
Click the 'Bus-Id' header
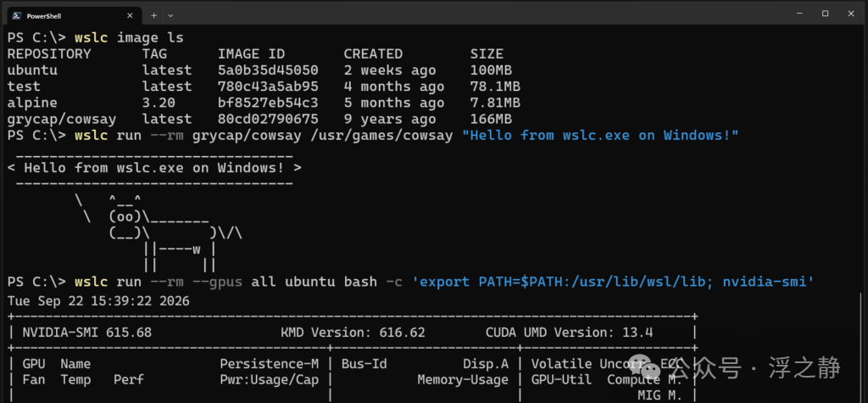pyautogui.click(x=364, y=364)
